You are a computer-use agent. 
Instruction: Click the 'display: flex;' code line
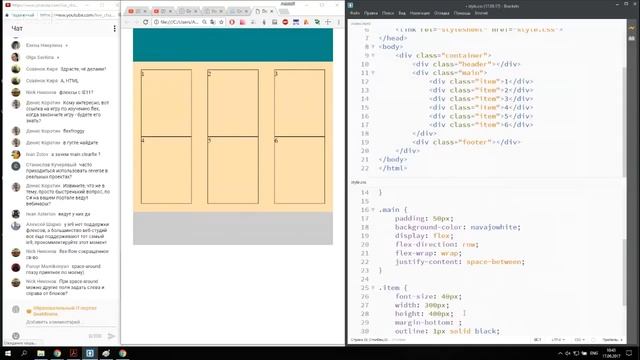424,236
